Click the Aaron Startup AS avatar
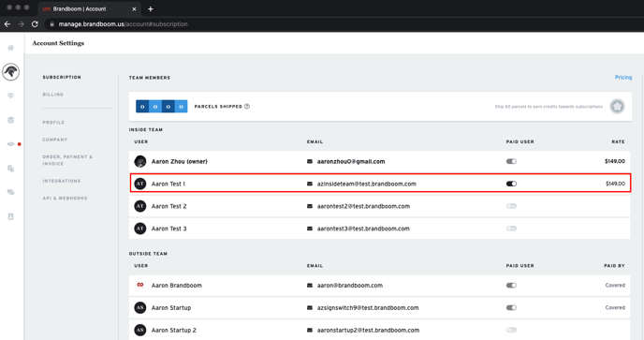The width and height of the screenshot is (644, 340). tap(140, 307)
